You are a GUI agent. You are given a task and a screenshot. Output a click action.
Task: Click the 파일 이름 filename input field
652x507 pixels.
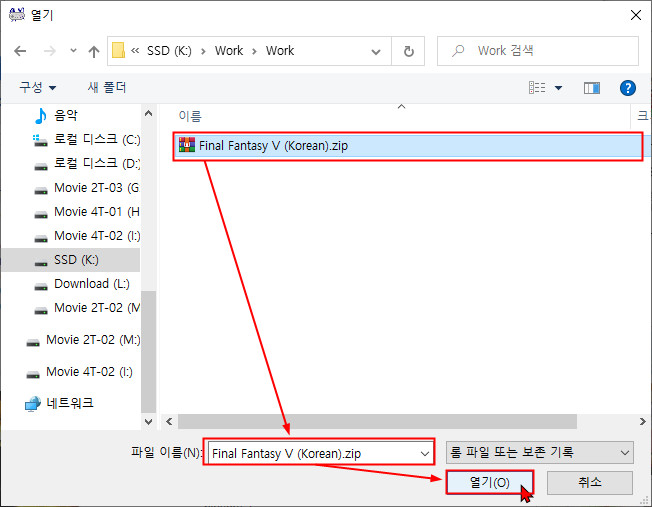pos(320,453)
